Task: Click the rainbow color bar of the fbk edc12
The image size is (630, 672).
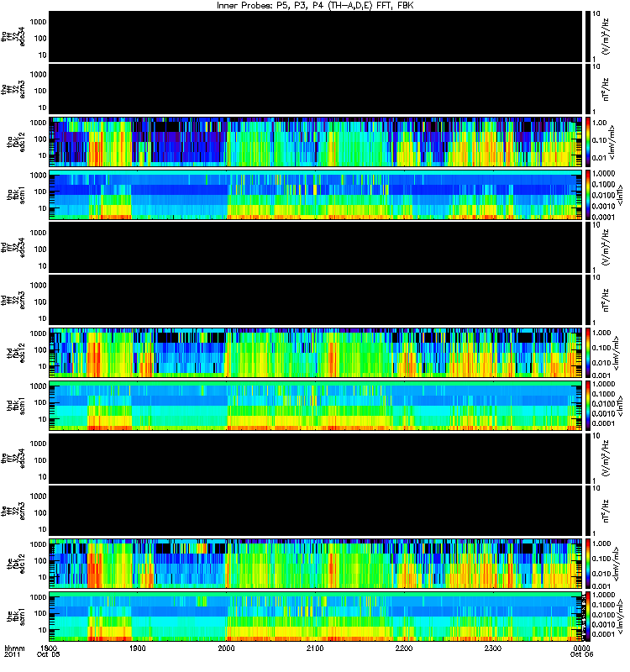Action: click(x=588, y=564)
